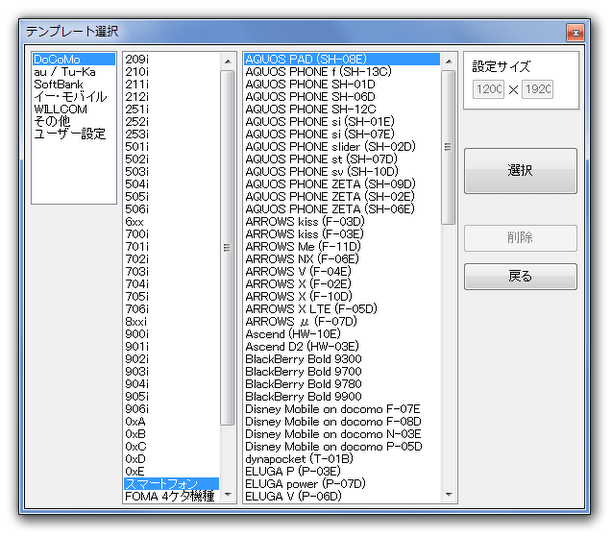Select Disney Mobile on docomo F-07E
Image resolution: width=612 pixels, height=537 pixels.
point(342,409)
